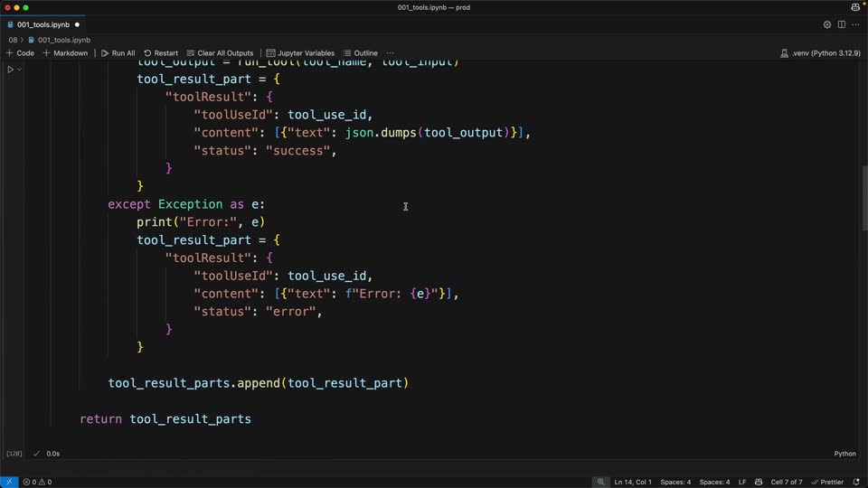
Task: Select kernel .venv (Python 3.12.9)
Action: (x=820, y=53)
